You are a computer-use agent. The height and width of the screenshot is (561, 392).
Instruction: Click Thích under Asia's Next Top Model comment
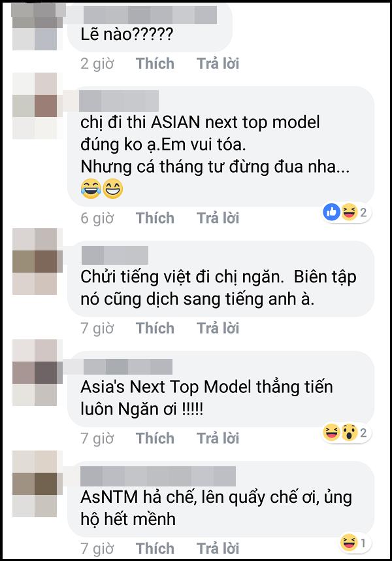point(155,438)
